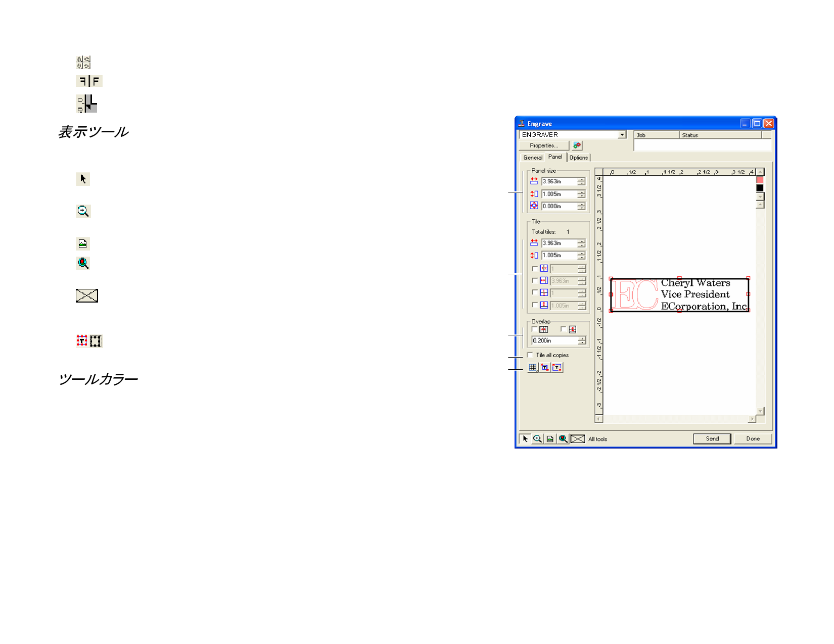Click the spinner on Panel size width field
This screenshot has width=834, height=644.
click(x=582, y=181)
